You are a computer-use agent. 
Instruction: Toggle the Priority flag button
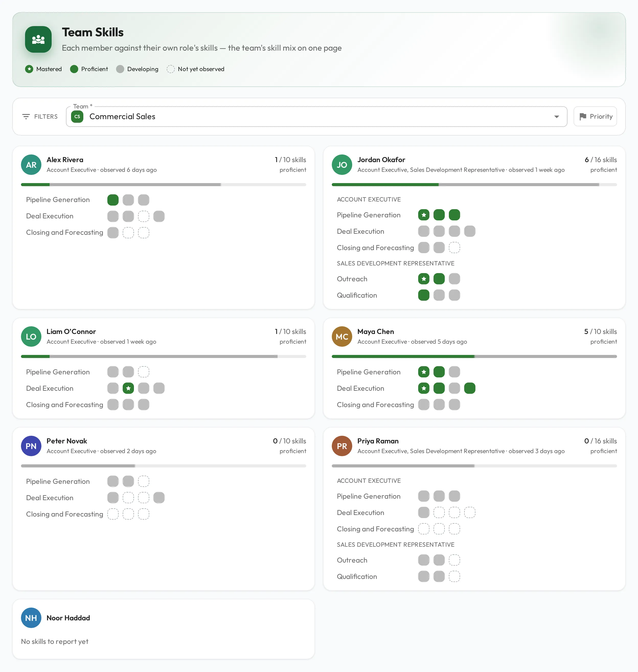595,117
